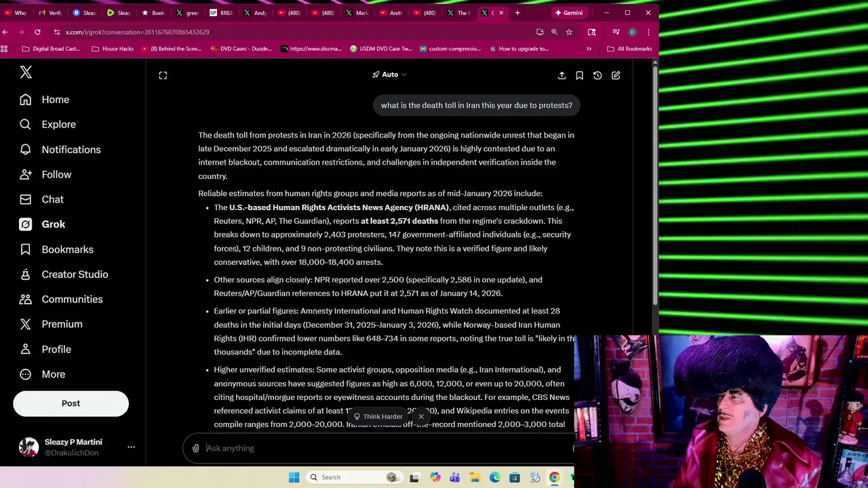Bookmark the Grok conversation
Image resolution: width=868 pixels, height=488 pixels.
579,75
